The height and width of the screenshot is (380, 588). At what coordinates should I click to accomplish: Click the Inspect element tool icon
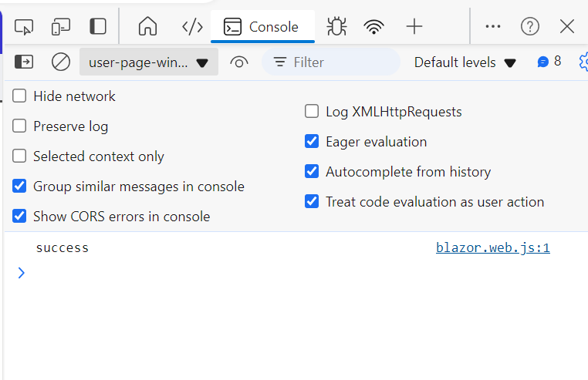[24, 27]
